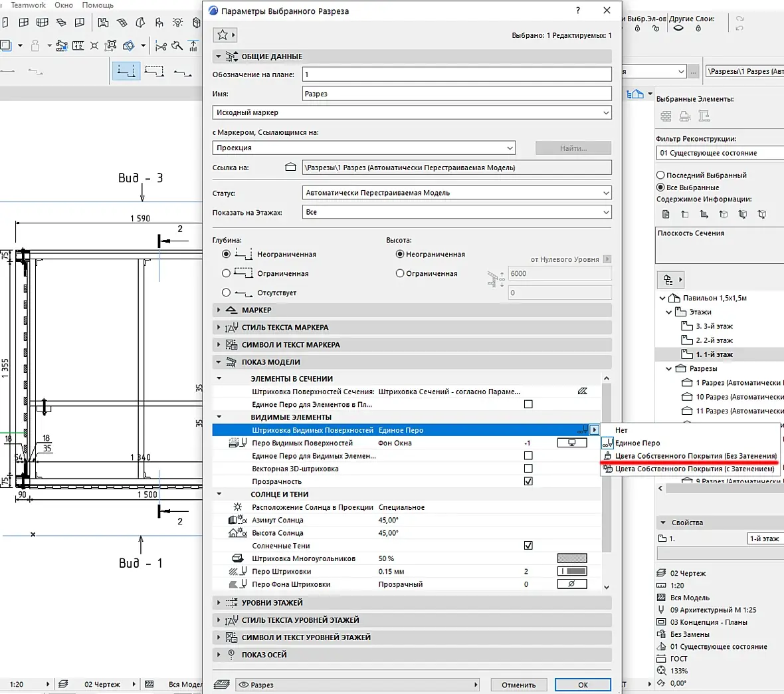Click the help question mark icon
The image size is (784, 694).
[578, 11]
